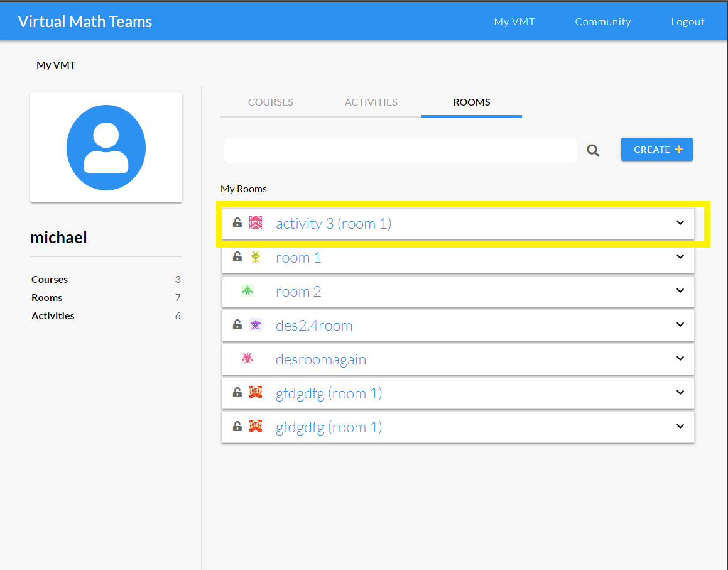728x570 pixels.
Task: Click the green spaceship icon next to room 2
Action: coord(247,290)
